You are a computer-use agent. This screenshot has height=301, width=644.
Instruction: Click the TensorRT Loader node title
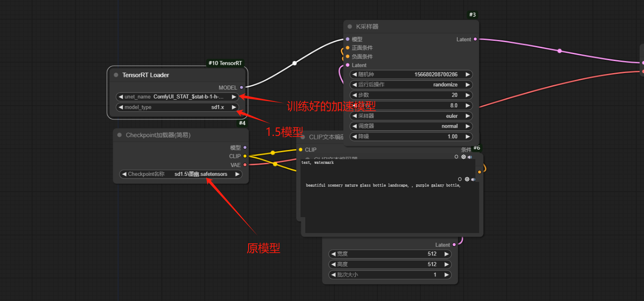click(x=146, y=75)
